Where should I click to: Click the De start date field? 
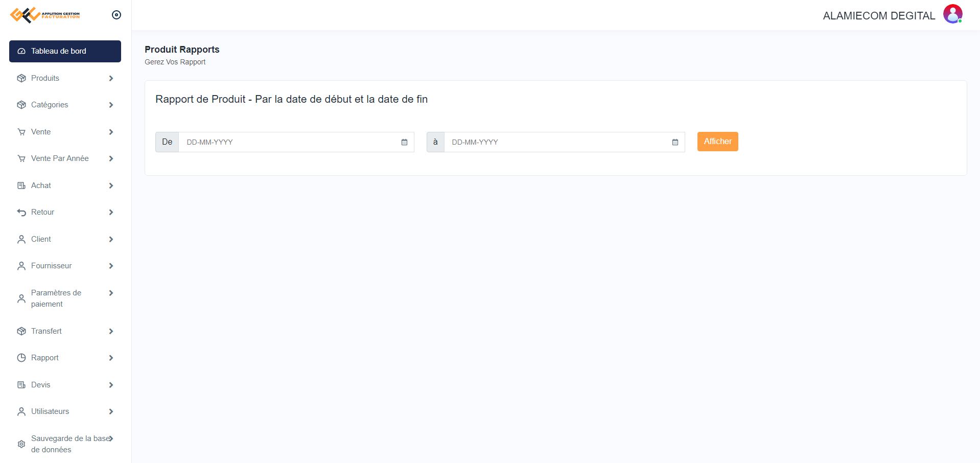289,142
